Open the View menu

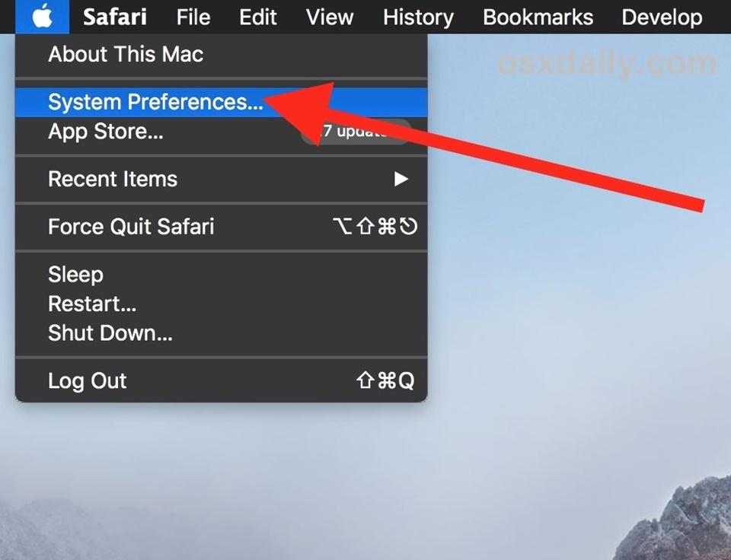point(330,17)
